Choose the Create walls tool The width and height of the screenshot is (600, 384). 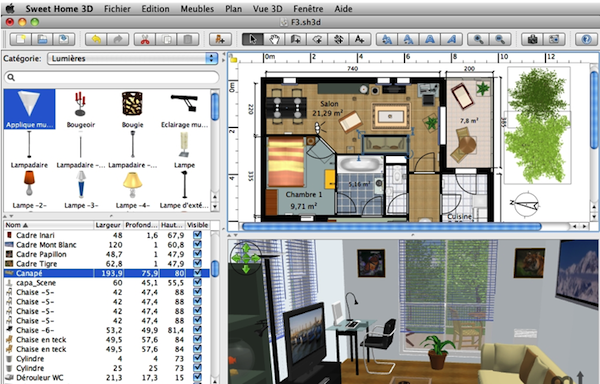click(296, 39)
